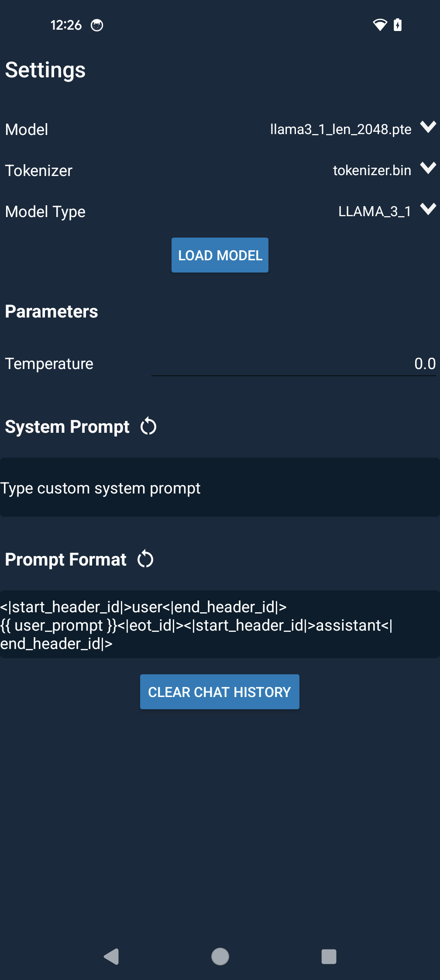Focus the custom system prompt text box
The image size is (440, 980).
pyautogui.click(x=220, y=487)
